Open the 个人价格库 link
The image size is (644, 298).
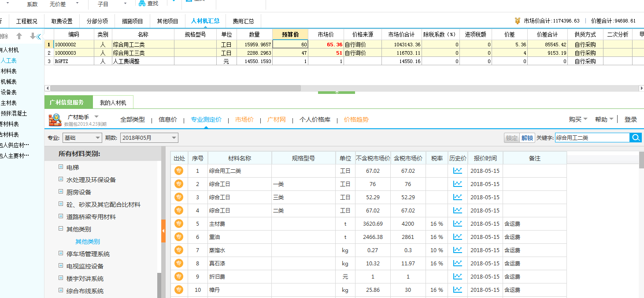[x=315, y=119]
